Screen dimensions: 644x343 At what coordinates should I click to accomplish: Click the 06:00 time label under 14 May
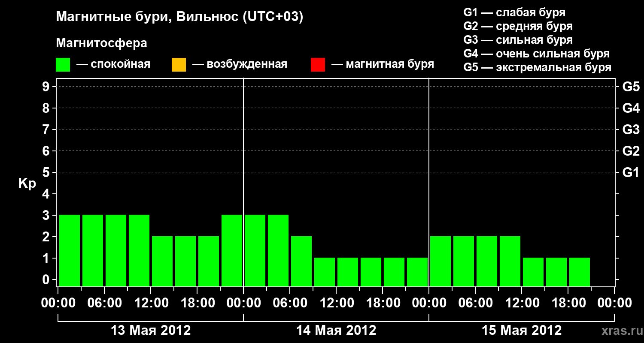click(x=290, y=303)
